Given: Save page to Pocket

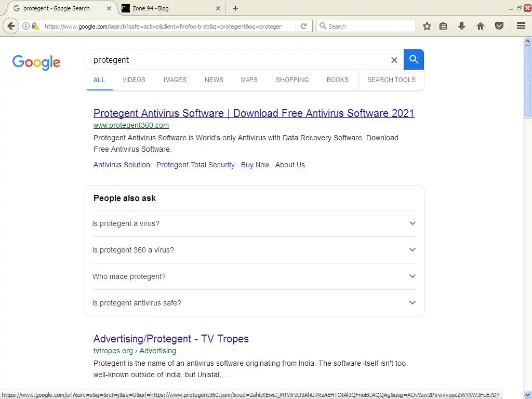Looking at the screenshot, I should point(499,26).
